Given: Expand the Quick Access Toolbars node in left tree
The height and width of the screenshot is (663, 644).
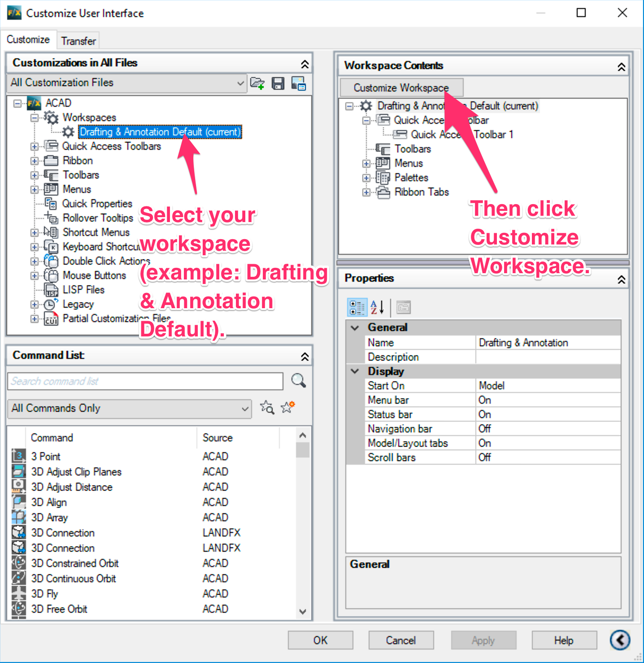Looking at the screenshot, I should click(35, 147).
